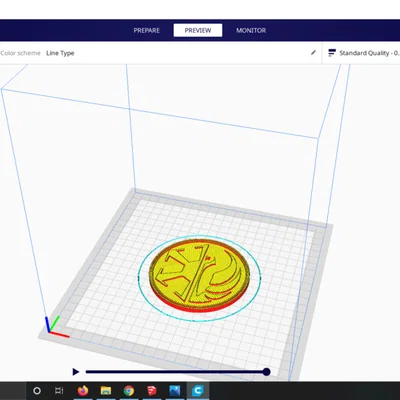The height and width of the screenshot is (400, 400).
Task: Click the pencil edit icon in the color scheme bar
Action: click(313, 53)
